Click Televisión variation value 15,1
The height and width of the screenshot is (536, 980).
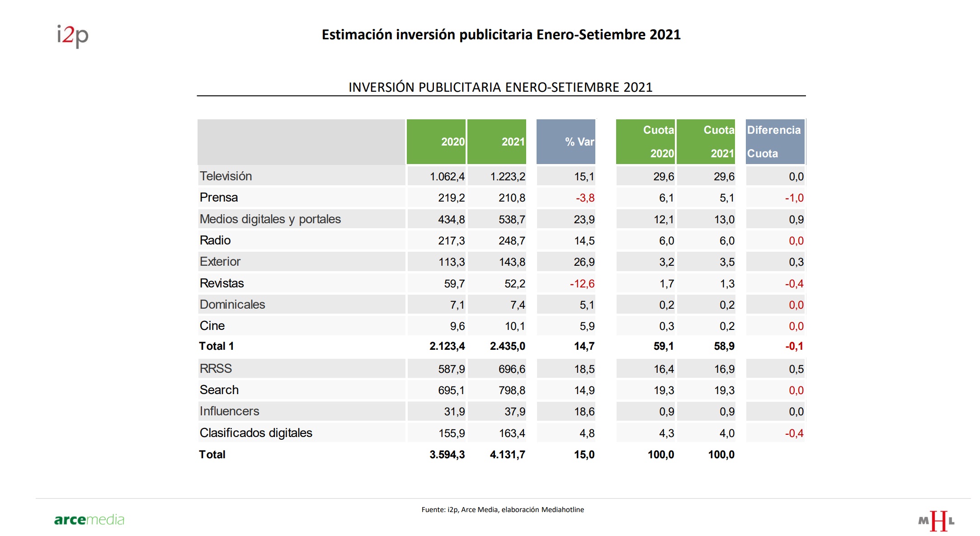click(584, 177)
